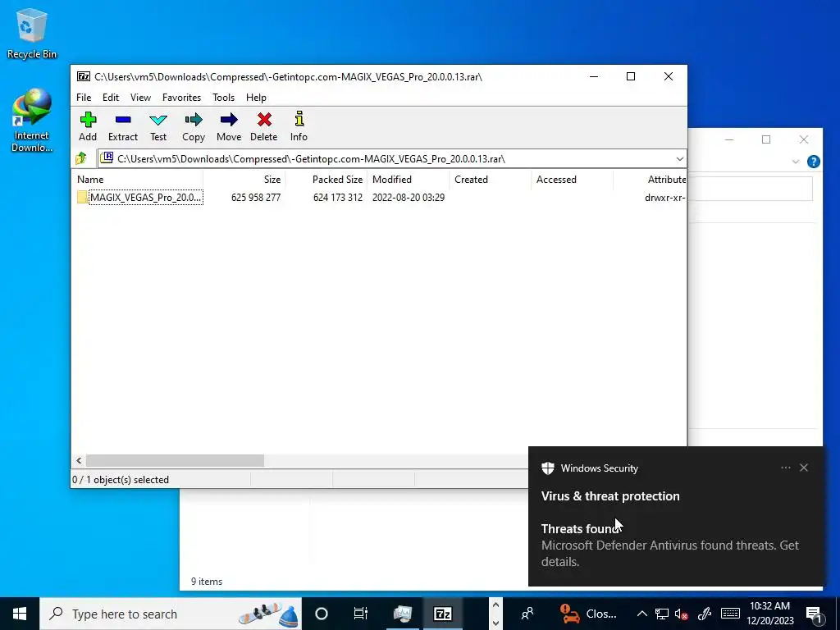Click the horizontal scrollbar thumb

pyautogui.click(x=175, y=461)
